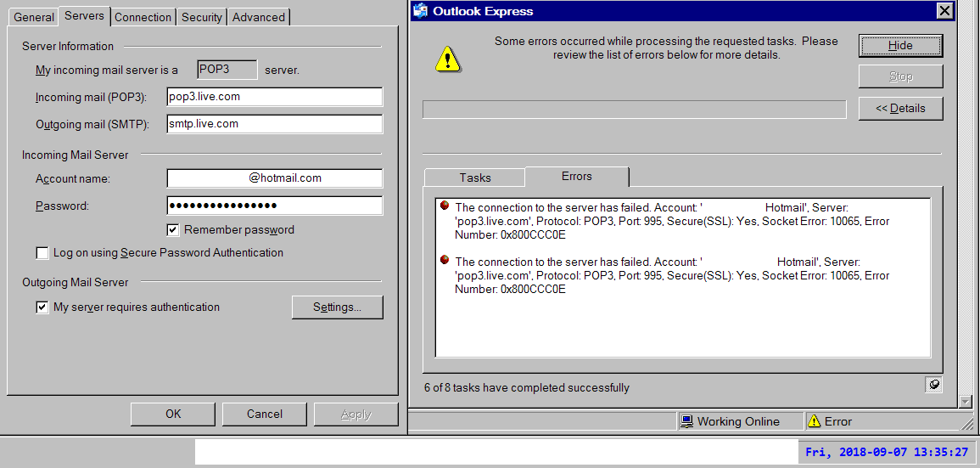Open the Advanced tab
Image resolution: width=980 pixels, height=468 pixels.
click(x=259, y=17)
